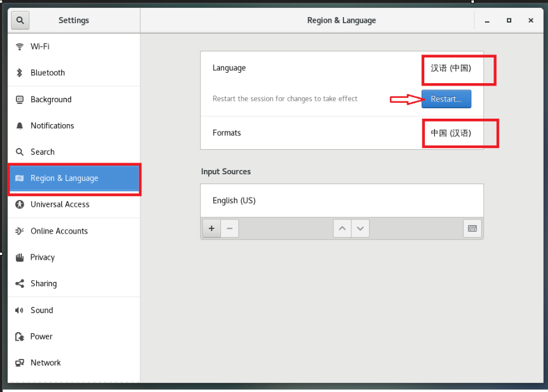Click the Network computers icon
Image resolution: width=548 pixels, height=392 pixels.
tap(20, 363)
